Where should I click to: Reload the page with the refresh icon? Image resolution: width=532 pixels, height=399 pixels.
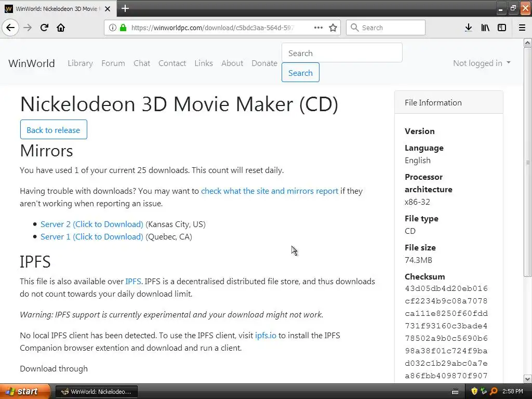pyautogui.click(x=44, y=28)
